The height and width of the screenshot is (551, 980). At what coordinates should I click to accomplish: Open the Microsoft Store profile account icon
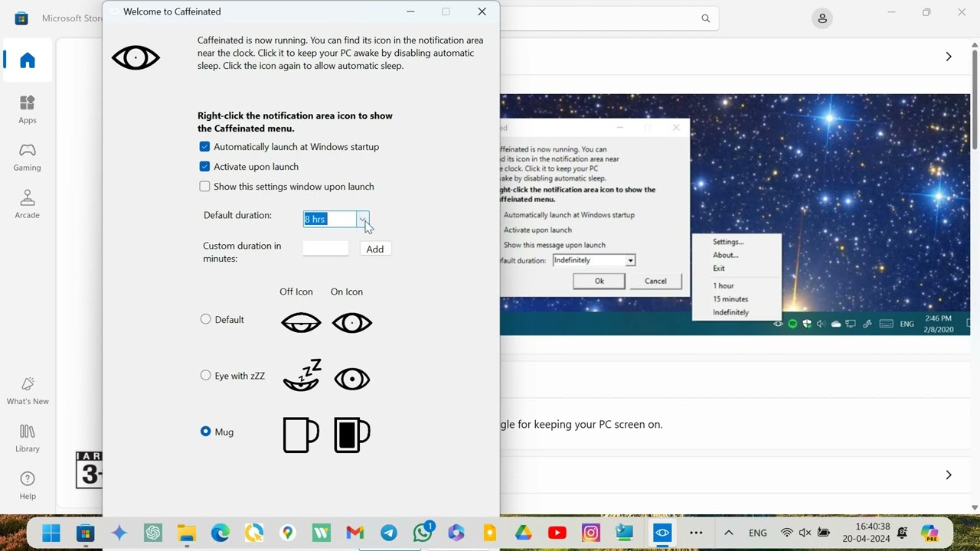coord(822,18)
